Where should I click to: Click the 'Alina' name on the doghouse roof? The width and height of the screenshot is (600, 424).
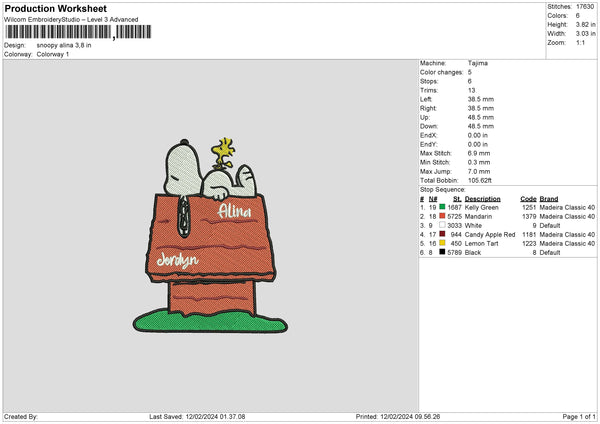coord(235,211)
